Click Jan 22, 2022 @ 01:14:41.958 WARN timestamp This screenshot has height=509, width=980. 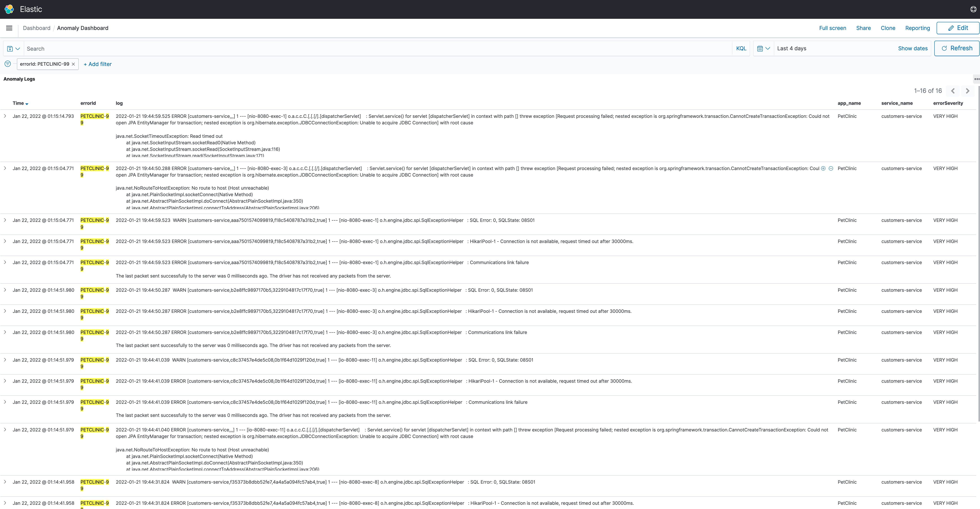(x=43, y=482)
